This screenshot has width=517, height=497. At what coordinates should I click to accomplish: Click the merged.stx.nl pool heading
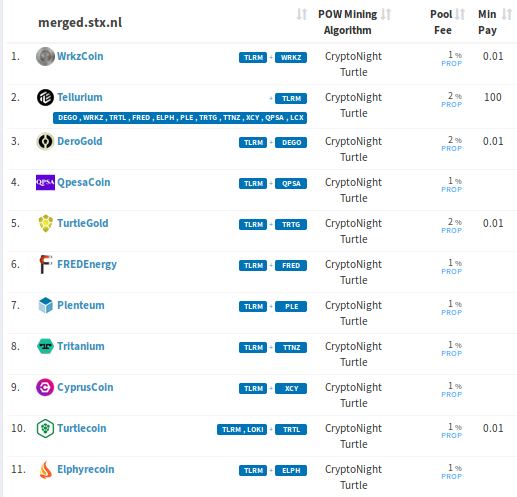[80, 23]
